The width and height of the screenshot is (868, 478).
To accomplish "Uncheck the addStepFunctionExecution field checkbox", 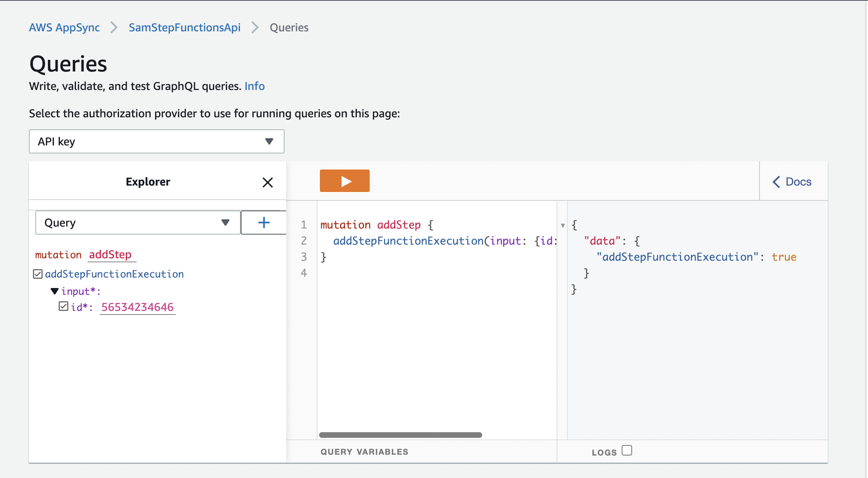I will (38, 274).
